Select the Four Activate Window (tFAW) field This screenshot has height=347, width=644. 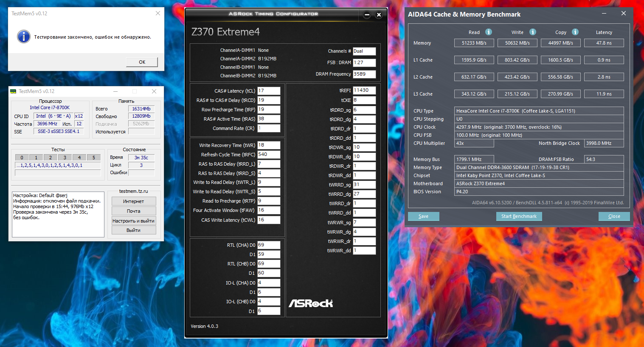point(269,210)
